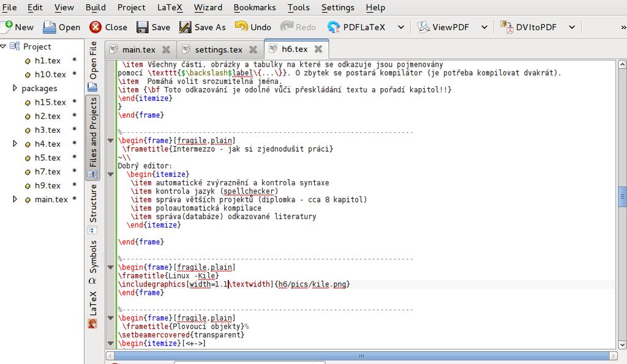Open the Symbols side panel
The image size is (627, 364).
pos(93,262)
